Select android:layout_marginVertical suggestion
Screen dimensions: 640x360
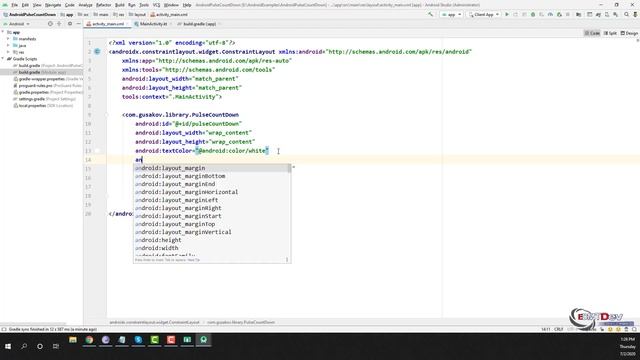211,232
